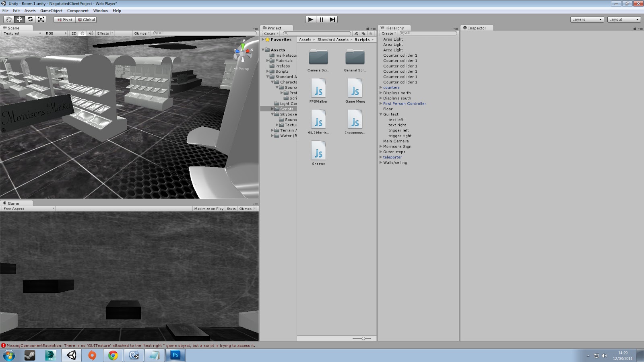Collapse the Gui text object
Image resolution: width=644 pixels, height=362 pixels.
click(381, 114)
